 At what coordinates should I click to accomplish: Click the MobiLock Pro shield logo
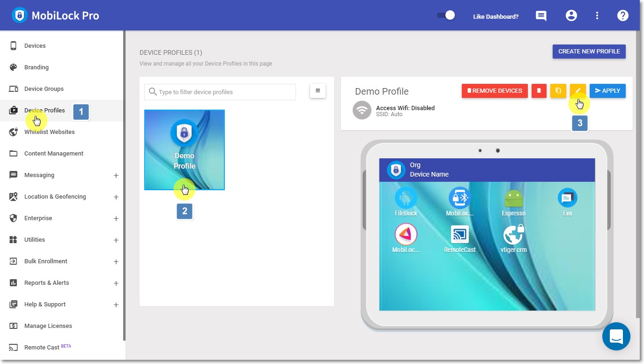19,15
